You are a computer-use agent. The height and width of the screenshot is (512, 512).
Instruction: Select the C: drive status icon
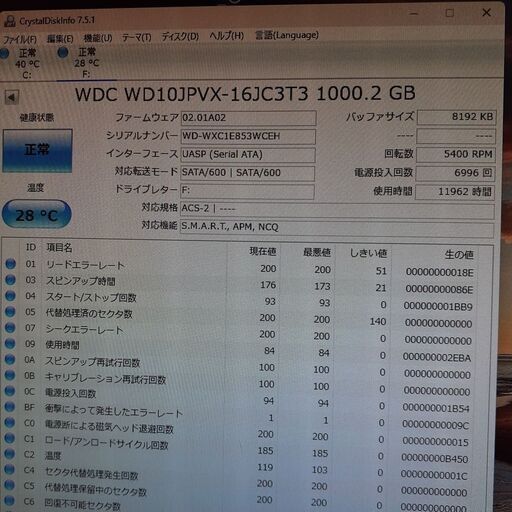5,53
